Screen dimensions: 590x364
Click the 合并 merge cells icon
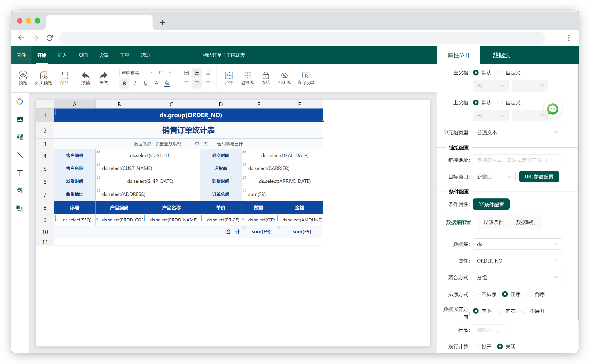(x=228, y=78)
